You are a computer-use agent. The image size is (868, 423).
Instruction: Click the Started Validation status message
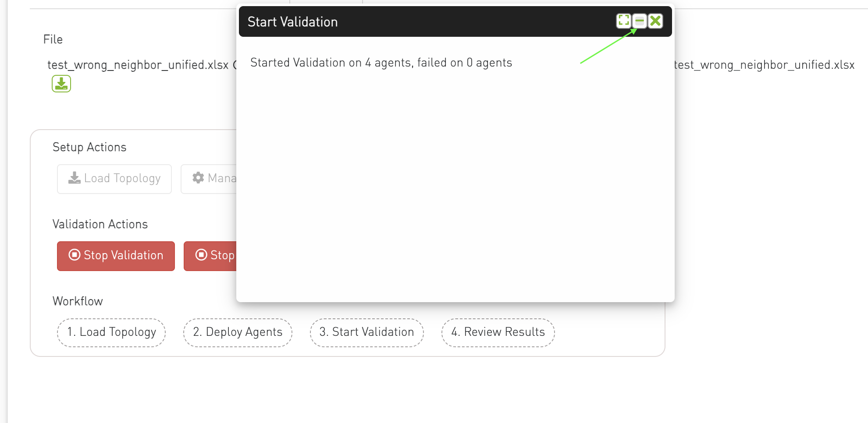tap(381, 63)
